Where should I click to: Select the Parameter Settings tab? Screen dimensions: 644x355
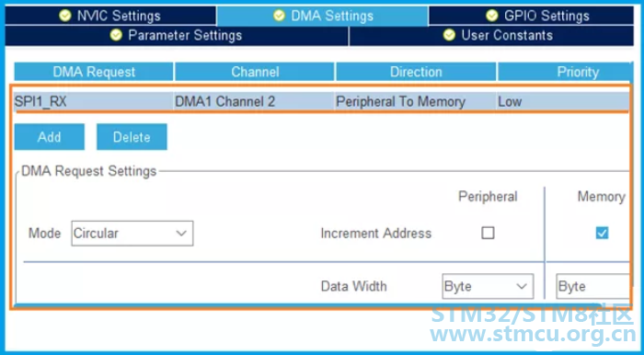coord(177,35)
